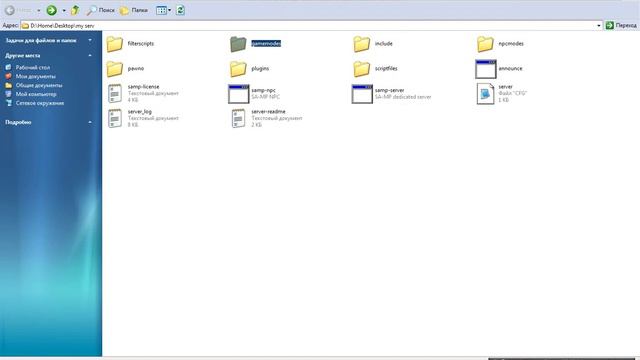Click the green Forward navigation arrow

(51, 10)
